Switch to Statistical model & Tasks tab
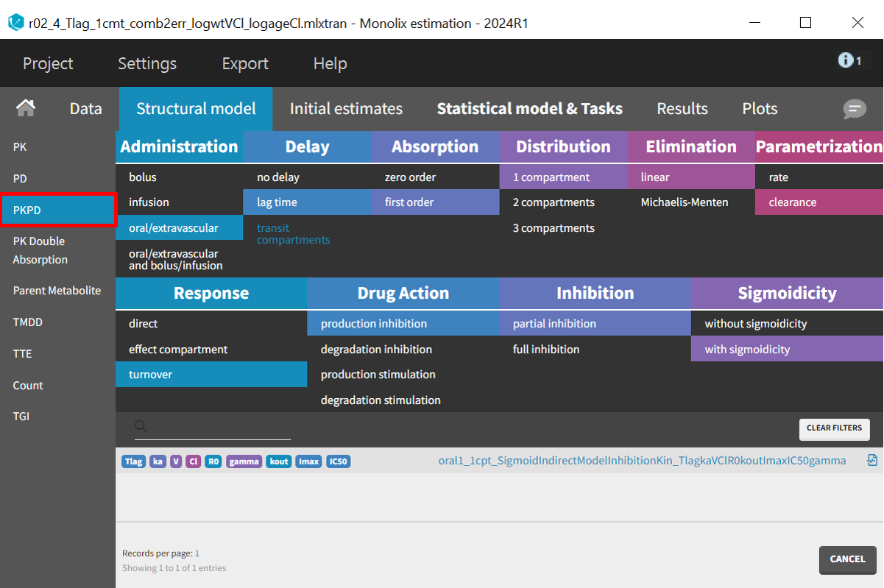Screen dimensions: 884x588 [x=529, y=109]
